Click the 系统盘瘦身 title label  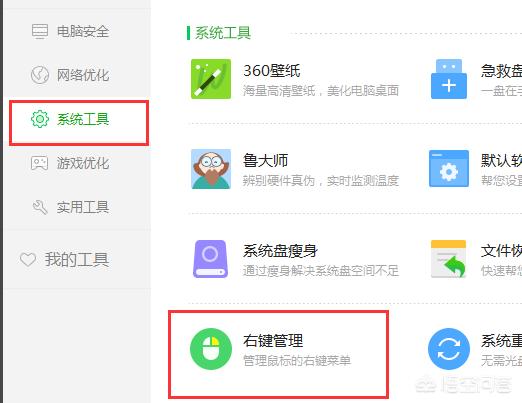click(x=280, y=251)
